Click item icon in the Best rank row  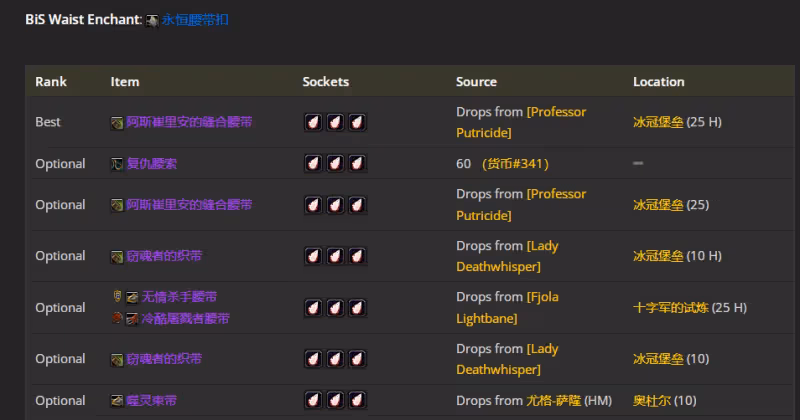(x=117, y=122)
